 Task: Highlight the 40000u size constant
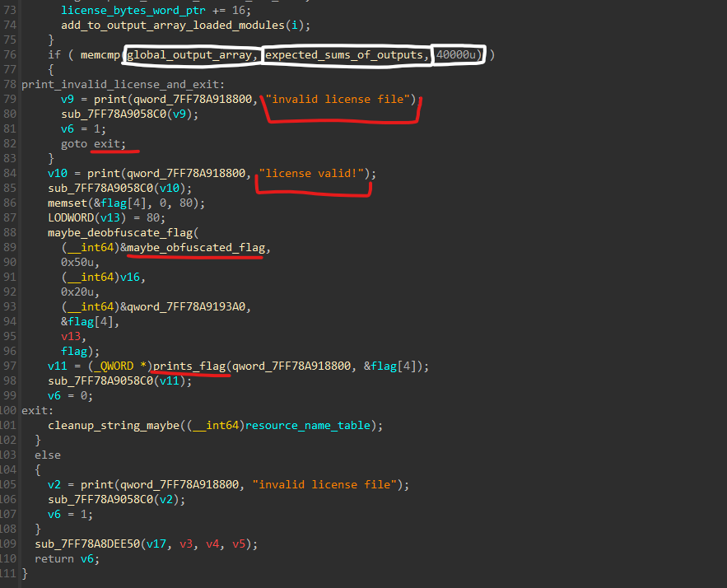[x=459, y=54]
